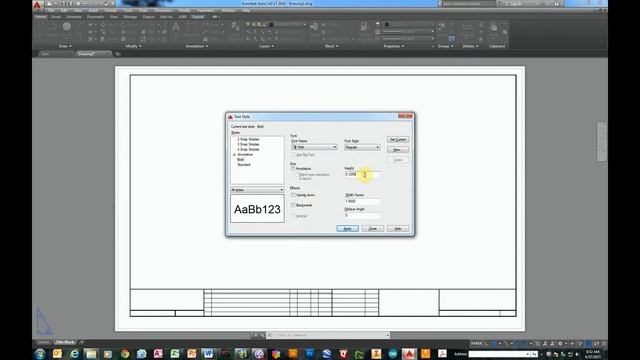Expand the Draw panel title arrow
Image resolution: width=640 pixels, height=360 pixels.
point(70,47)
